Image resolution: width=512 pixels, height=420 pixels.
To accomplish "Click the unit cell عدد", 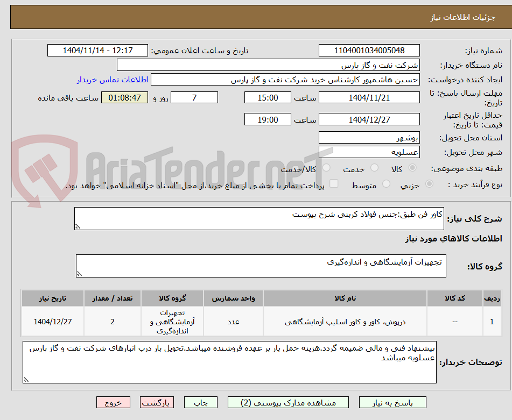I will (234, 322).
